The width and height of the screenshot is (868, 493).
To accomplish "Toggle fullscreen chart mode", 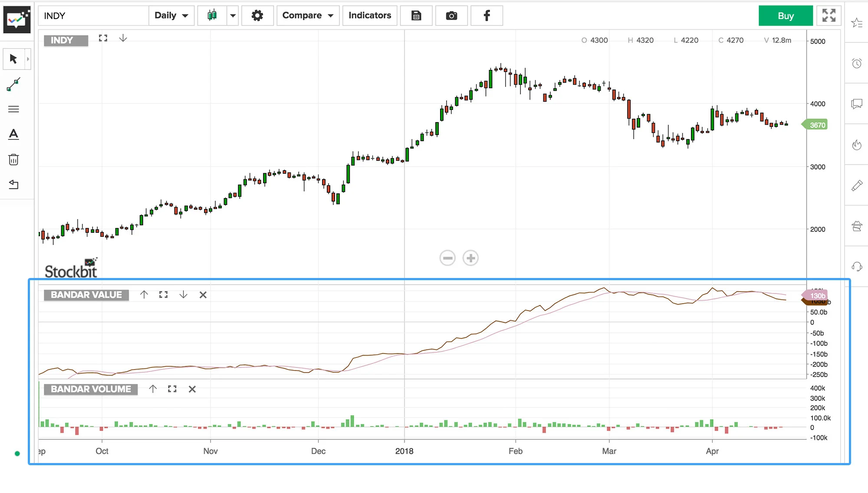I will (x=829, y=16).
